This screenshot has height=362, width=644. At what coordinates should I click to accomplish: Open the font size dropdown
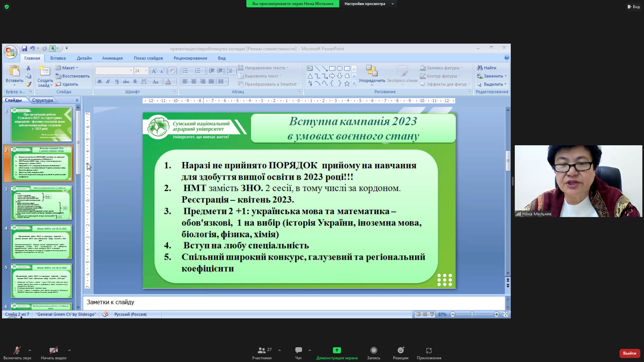click(x=146, y=71)
